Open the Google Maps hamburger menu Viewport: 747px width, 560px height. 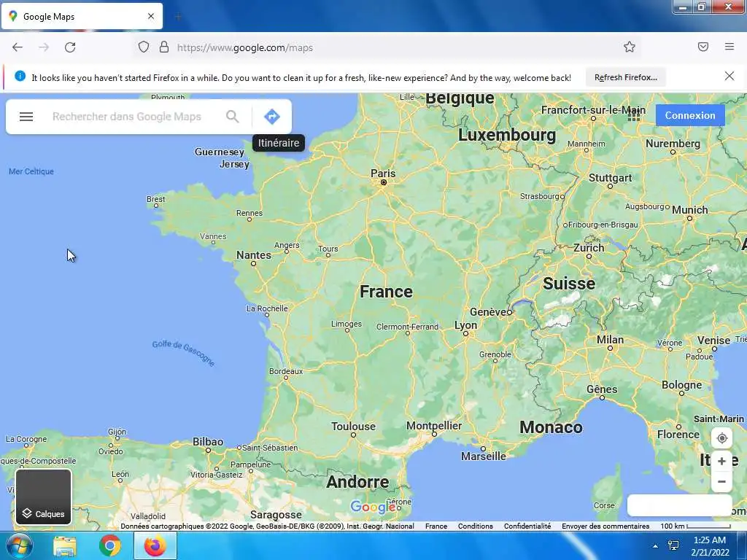click(26, 117)
